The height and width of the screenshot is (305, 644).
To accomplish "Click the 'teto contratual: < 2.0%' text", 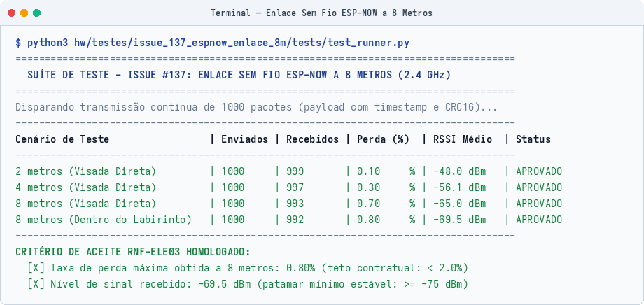I will tap(395, 268).
